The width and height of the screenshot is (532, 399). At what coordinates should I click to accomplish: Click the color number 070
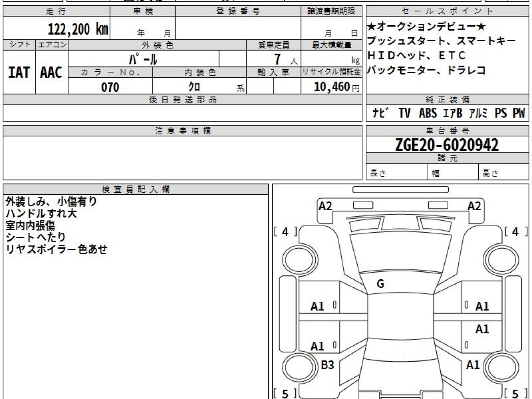(x=110, y=87)
